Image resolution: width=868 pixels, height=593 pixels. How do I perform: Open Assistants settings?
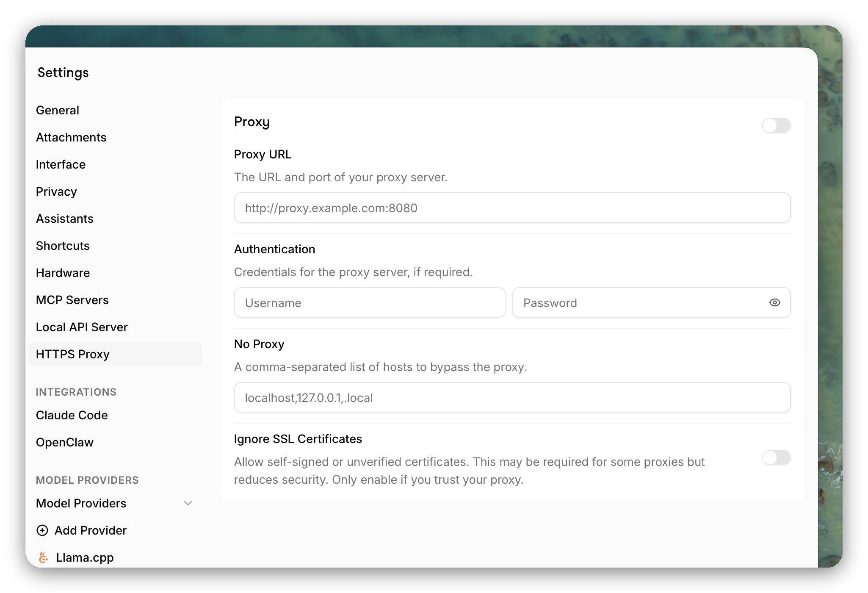click(x=64, y=219)
